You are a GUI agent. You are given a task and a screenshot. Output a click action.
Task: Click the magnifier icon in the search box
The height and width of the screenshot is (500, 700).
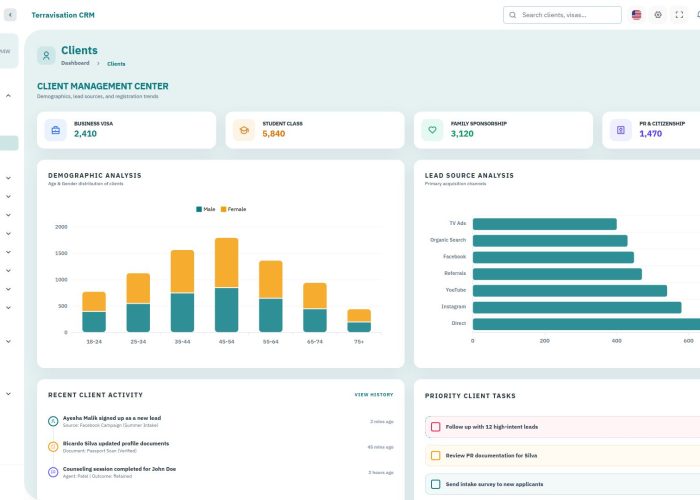pos(512,15)
